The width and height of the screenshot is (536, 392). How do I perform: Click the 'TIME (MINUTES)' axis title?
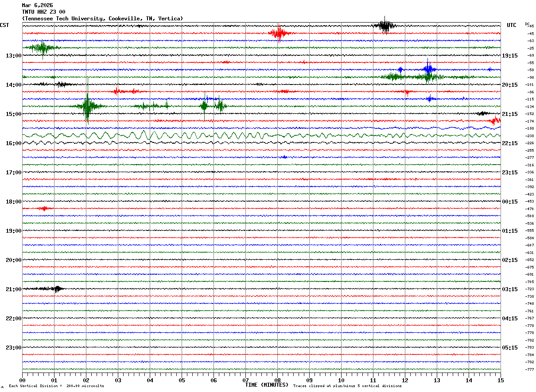267,385
